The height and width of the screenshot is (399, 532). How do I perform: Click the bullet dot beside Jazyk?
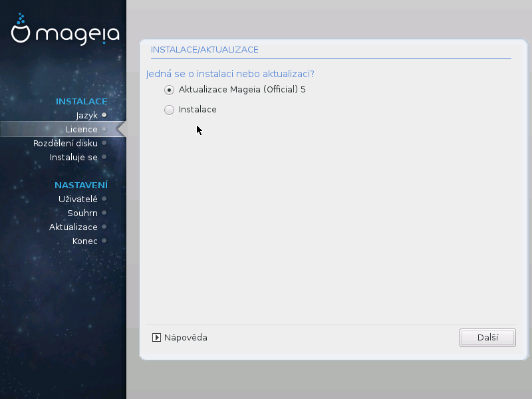click(104, 115)
